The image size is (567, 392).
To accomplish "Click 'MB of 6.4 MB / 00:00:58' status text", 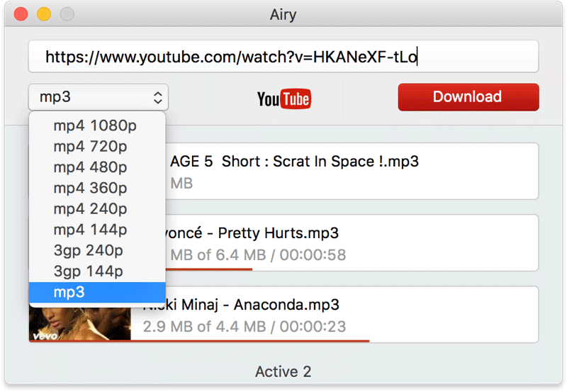I will point(258,255).
